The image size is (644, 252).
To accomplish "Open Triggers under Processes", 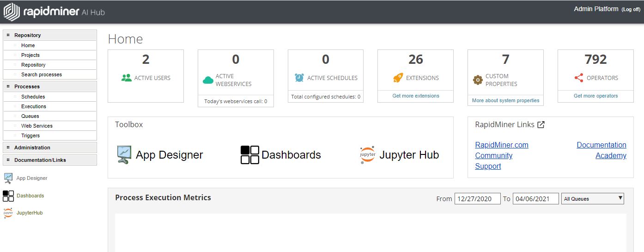I will point(30,135).
